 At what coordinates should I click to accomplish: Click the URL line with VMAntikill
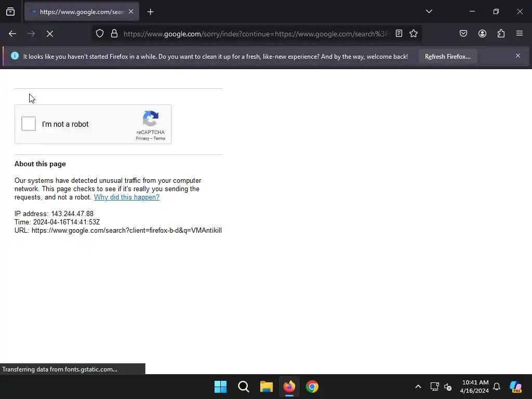point(118,231)
